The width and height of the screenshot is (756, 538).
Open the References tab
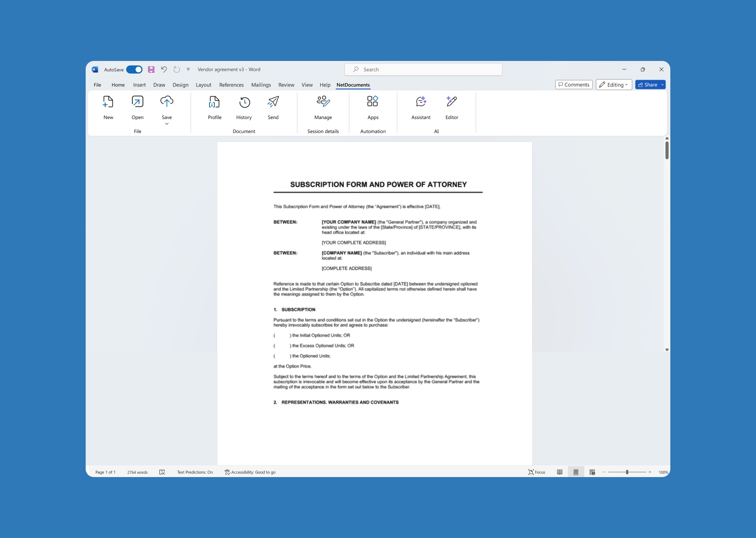pyautogui.click(x=231, y=85)
